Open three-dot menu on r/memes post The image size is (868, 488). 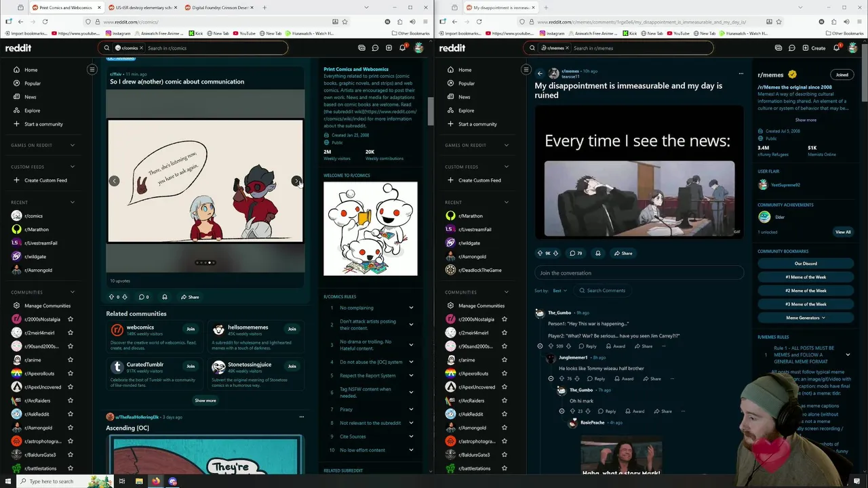741,73
